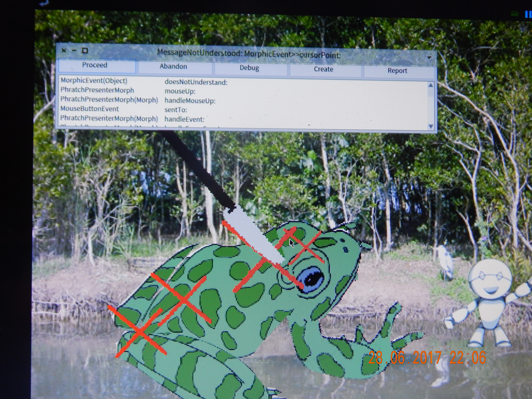532x399 pixels.
Task: Minimize the MessageNotUnderstood window
Action: click(74, 50)
